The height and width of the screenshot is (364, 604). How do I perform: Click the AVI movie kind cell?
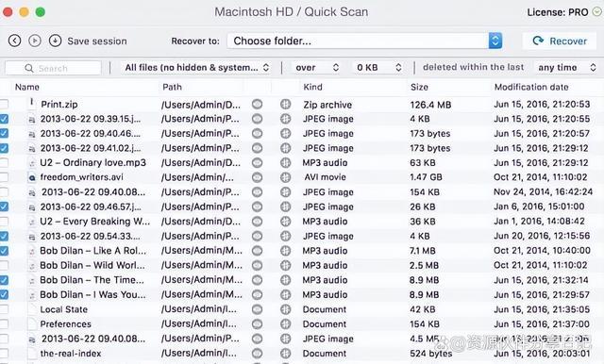[x=325, y=177]
